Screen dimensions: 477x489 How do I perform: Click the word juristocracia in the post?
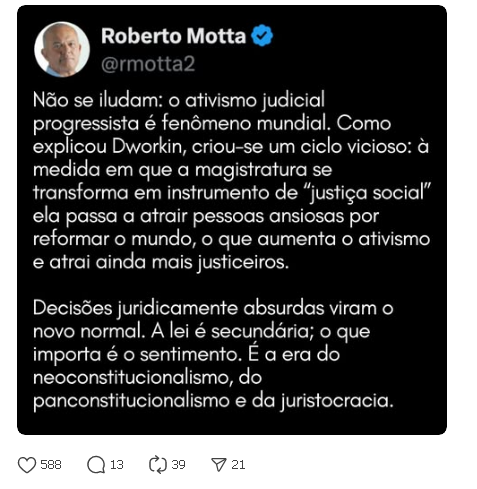tap(337, 401)
